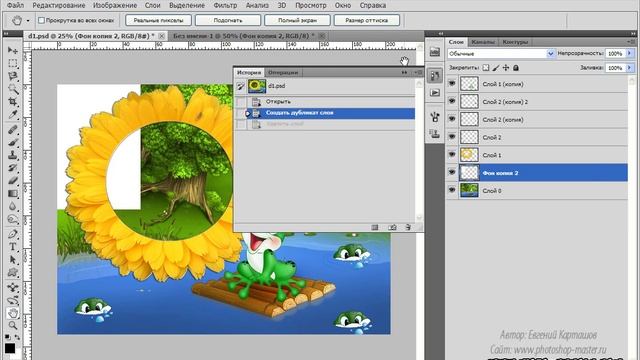This screenshot has height=360, width=640.
Task: Delete current state in History panel
Action: pyautogui.click(x=408, y=227)
